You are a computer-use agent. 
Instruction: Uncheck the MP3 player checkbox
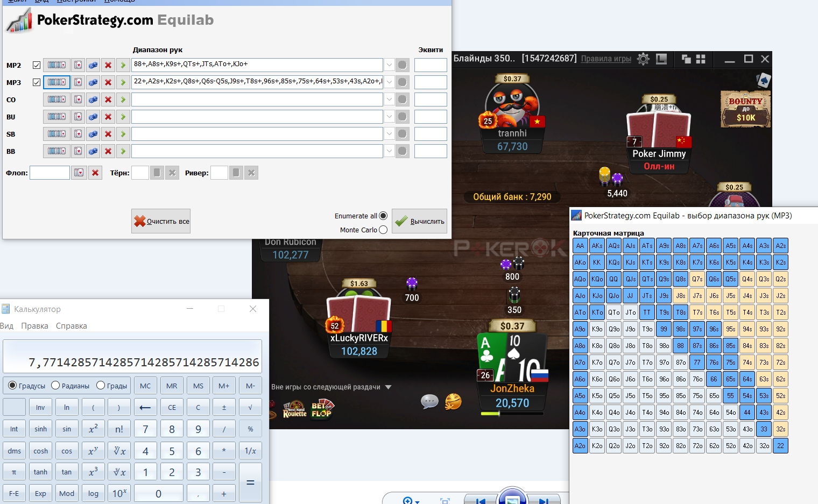tap(37, 82)
